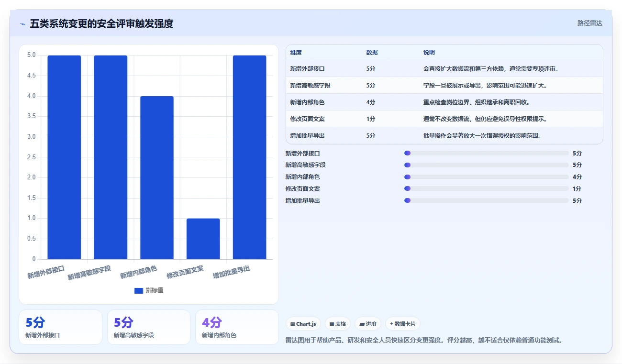Toggle the 指标值 legend swatch
Screen dimensions: 622x364
coord(139,290)
